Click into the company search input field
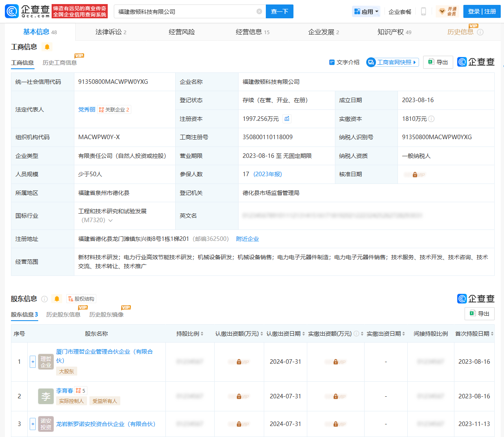Viewport: 504px width, 437px height. point(185,11)
